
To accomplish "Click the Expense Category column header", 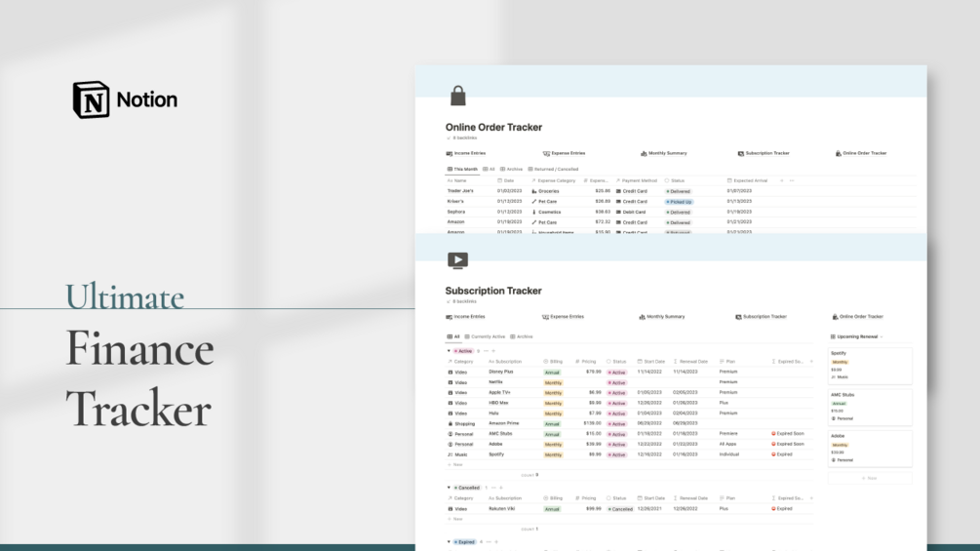I will coord(553,180).
